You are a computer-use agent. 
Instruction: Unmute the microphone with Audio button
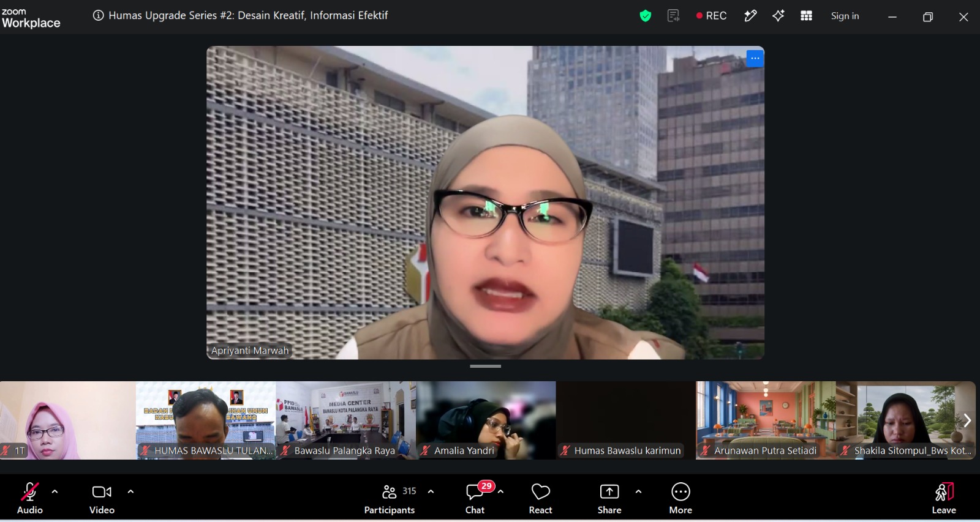click(29, 499)
